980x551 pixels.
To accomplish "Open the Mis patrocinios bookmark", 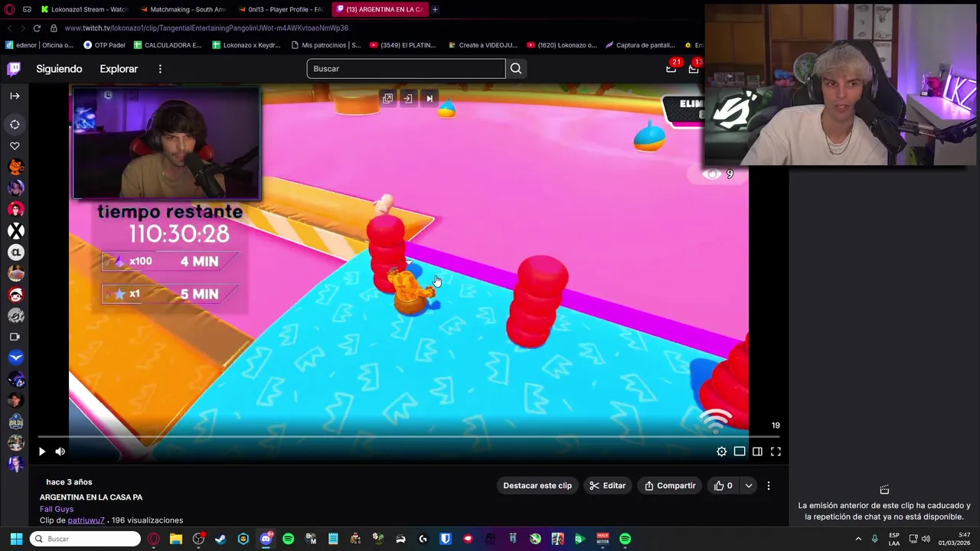I will (326, 45).
